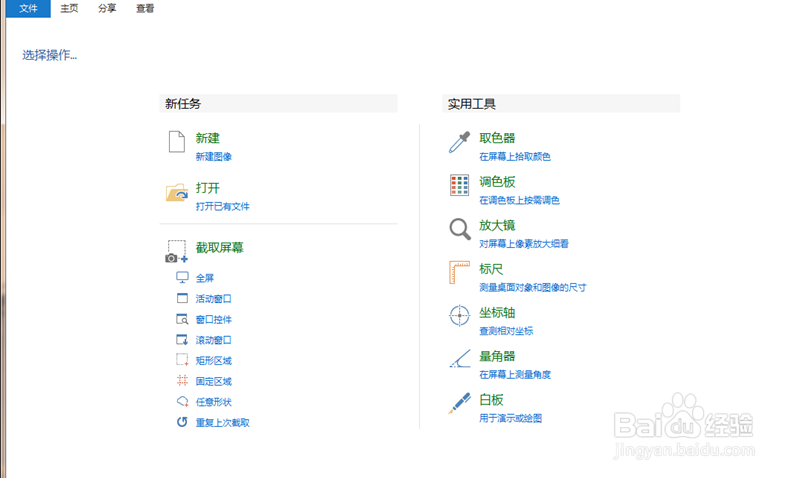Click the 坐标轴 title link

coord(497,313)
